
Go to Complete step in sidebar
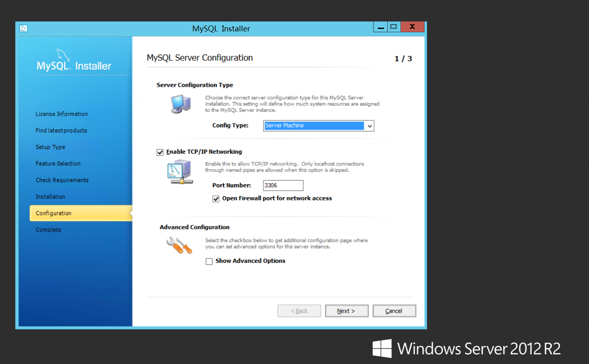(x=48, y=230)
